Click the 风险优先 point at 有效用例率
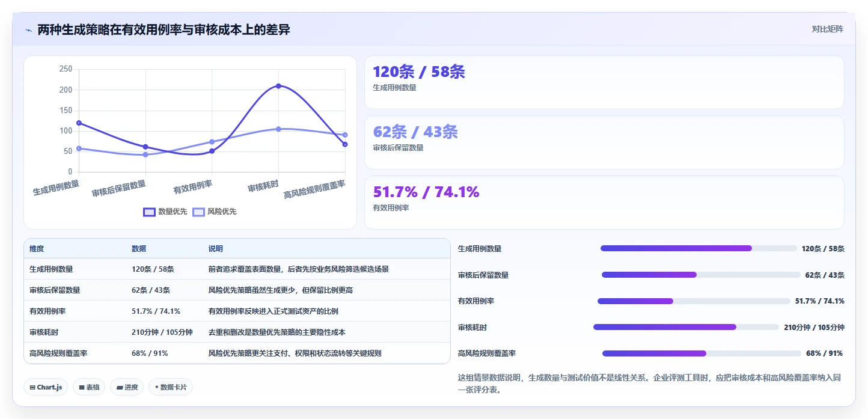 pyautogui.click(x=212, y=142)
